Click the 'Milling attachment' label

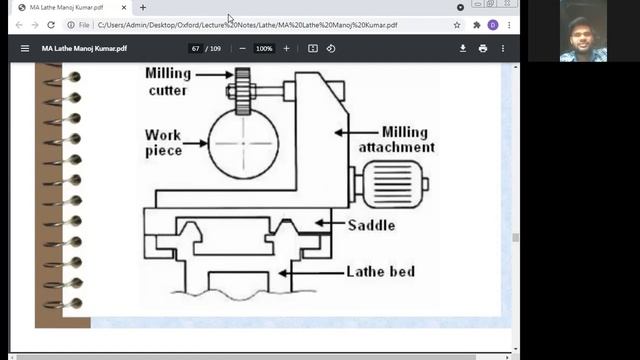click(397, 140)
